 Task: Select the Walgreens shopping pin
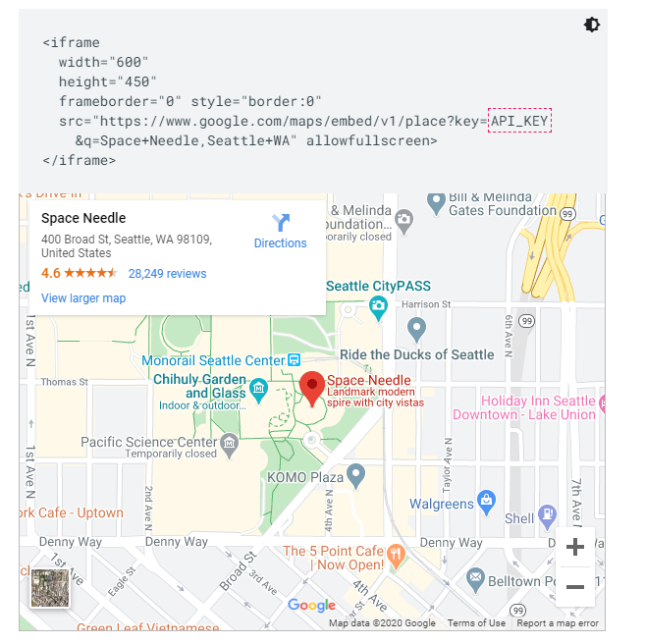[486, 502]
